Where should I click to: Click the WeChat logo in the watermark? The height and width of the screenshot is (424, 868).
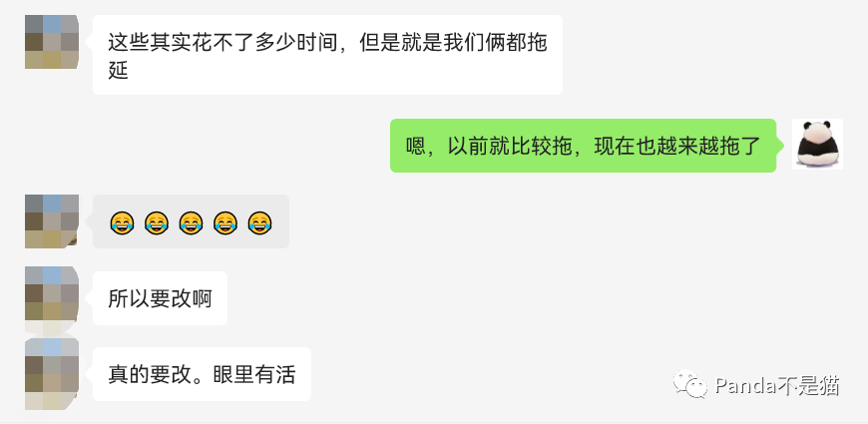click(x=689, y=384)
